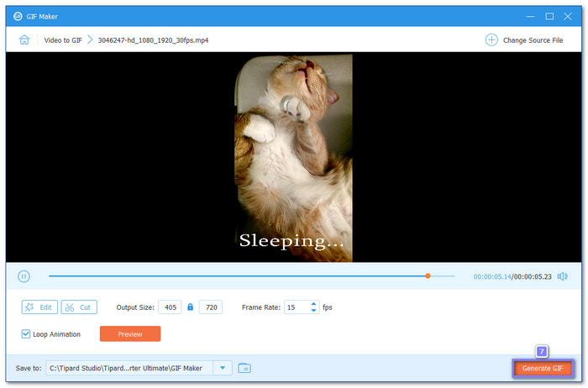Viewport: 588px width, 388px height.
Task: Click the Frame Rate value field
Action: [x=297, y=307]
